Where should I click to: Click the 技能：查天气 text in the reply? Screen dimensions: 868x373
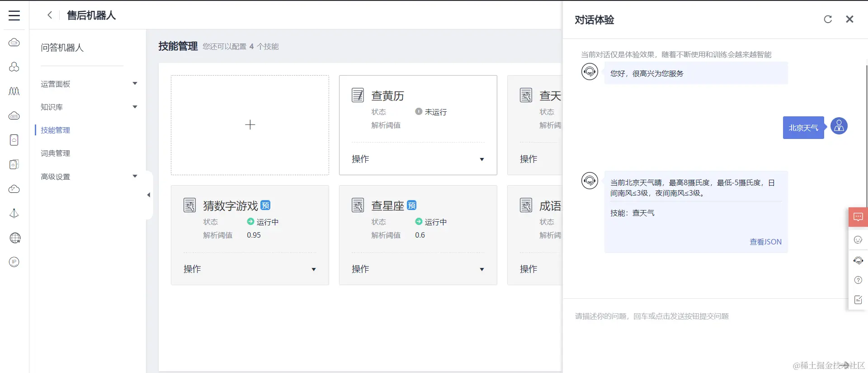[632, 213]
